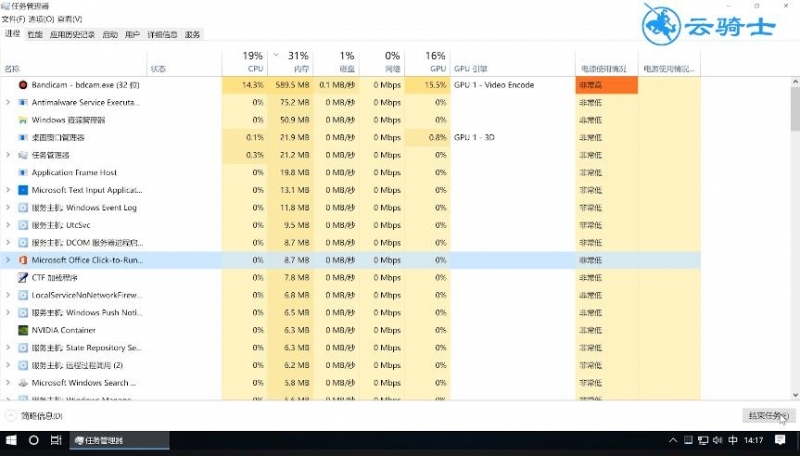This screenshot has width=800, height=456.
Task: Expand LocalServiceNoNetworkFirewall row
Action: click(8, 295)
